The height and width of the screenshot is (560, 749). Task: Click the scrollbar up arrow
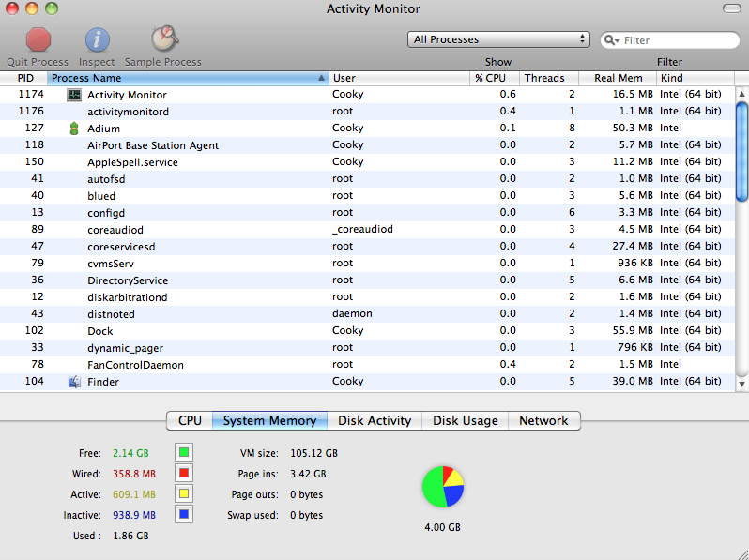(741, 94)
